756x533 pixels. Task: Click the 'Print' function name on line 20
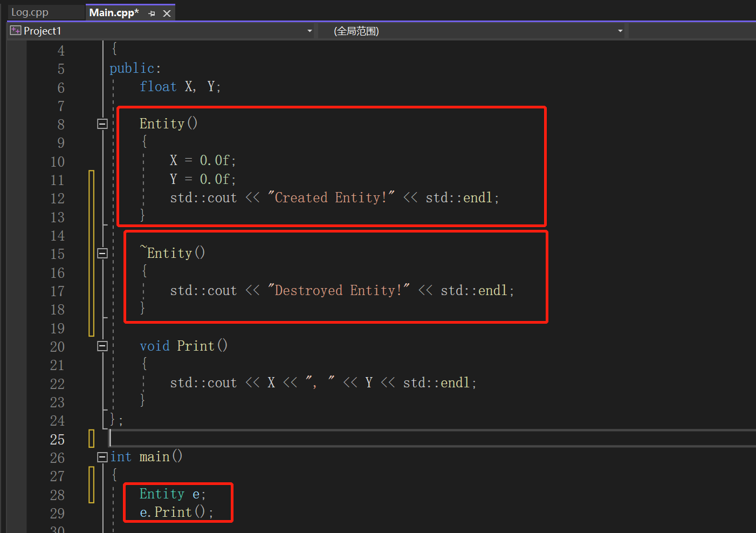196,346
